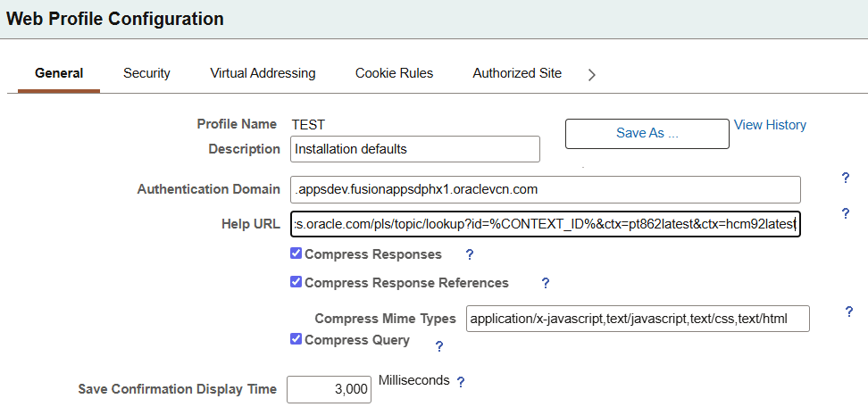This screenshot has width=868, height=407.
Task: Click the Milliseconds unit label
Action: tap(414, 380)
